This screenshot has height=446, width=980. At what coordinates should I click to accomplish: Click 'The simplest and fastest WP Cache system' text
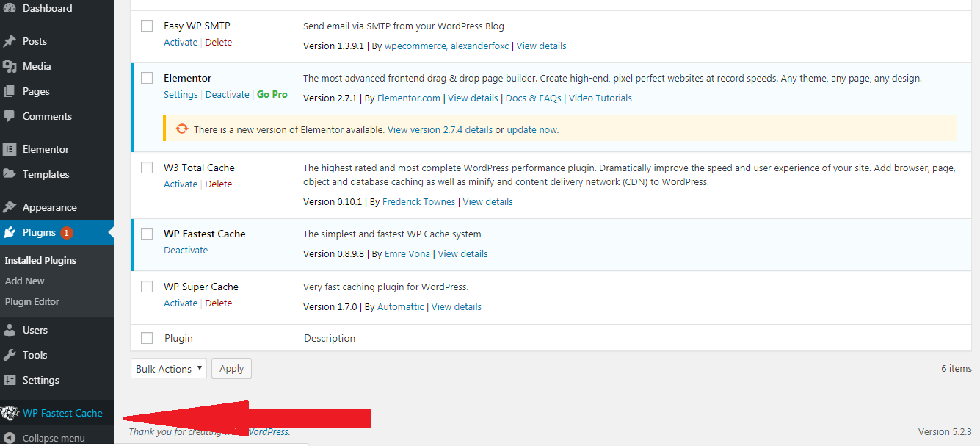392,234
